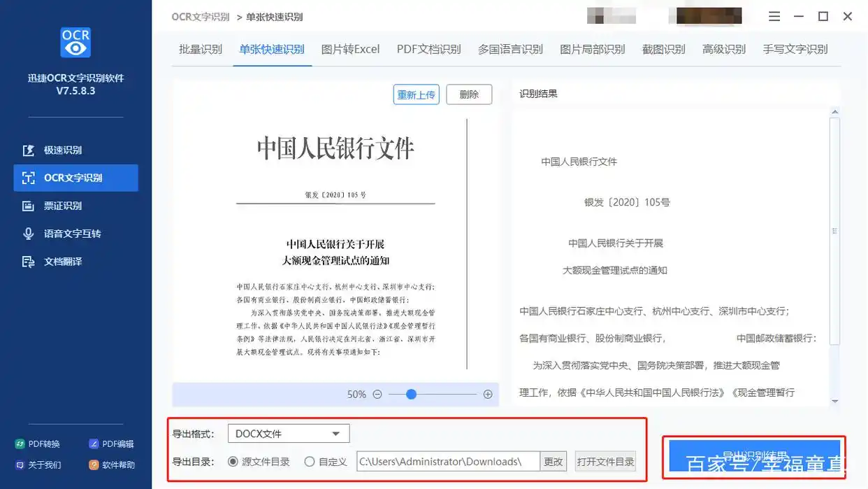Viewport: 868px width, 489px height.
Task: Click 单张快速识别 in the breadcrumb
Action: [275, 17]
